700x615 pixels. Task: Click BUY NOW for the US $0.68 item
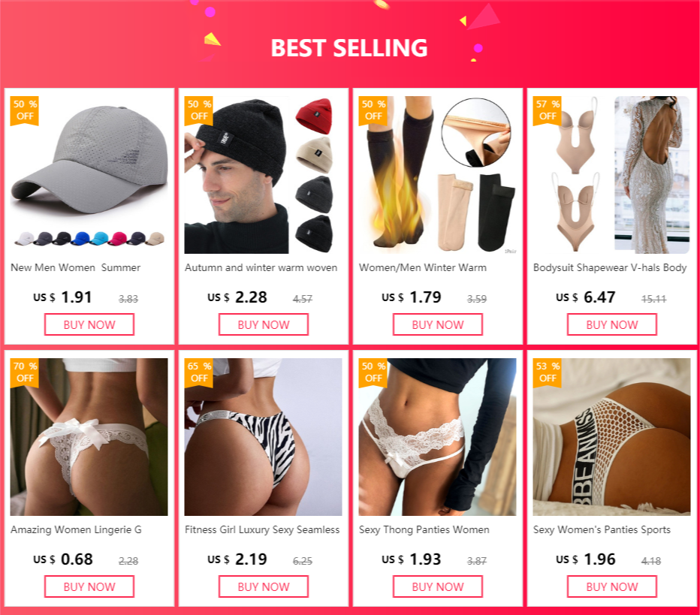89,586
